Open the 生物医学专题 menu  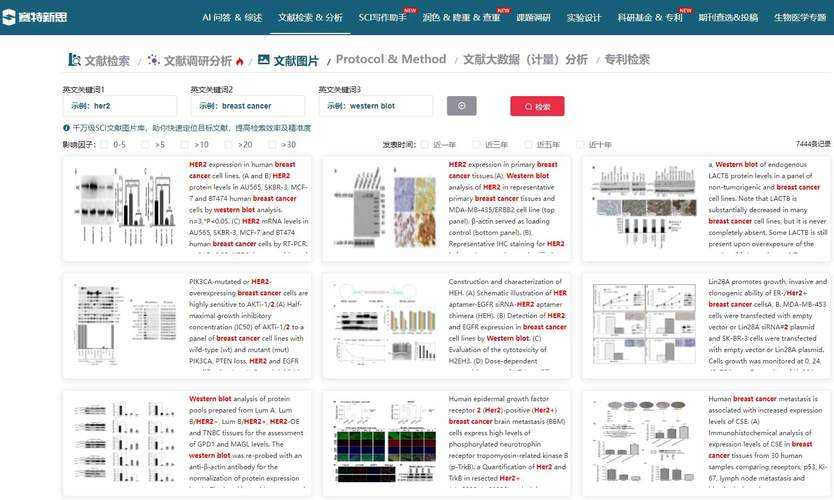(x=800, y=18)
